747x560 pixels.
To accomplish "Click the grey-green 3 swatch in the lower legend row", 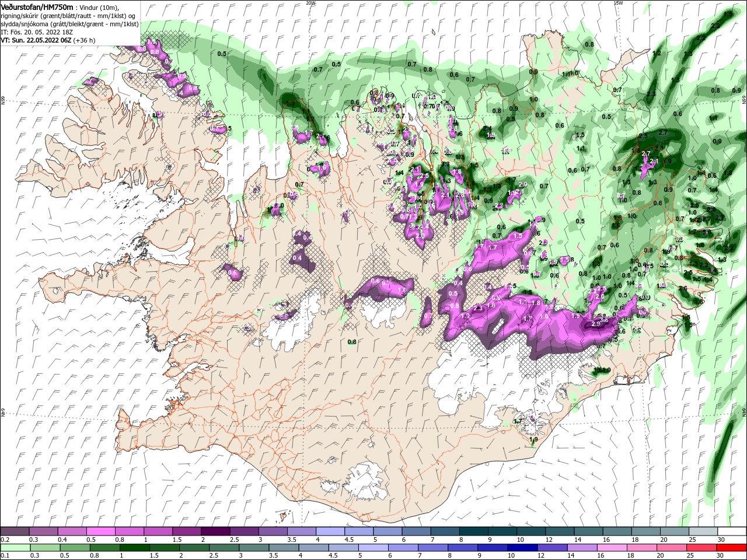I will tap(253, 548).
